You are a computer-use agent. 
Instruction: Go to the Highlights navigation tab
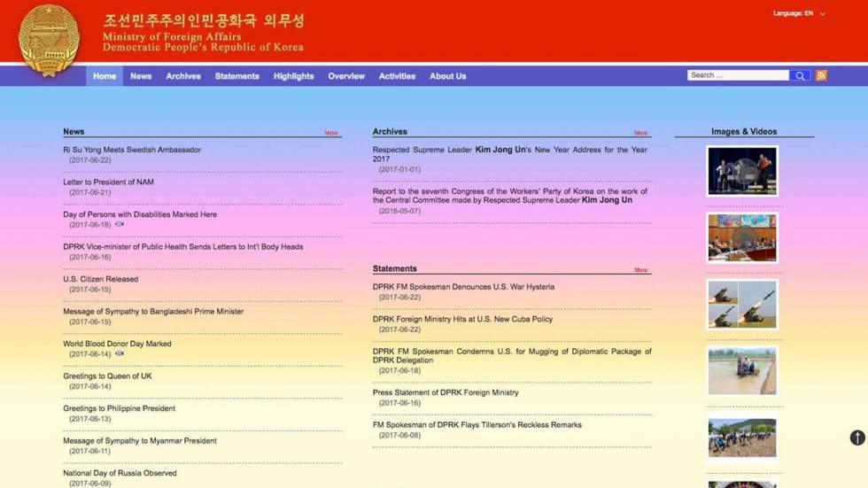[293, 76]
